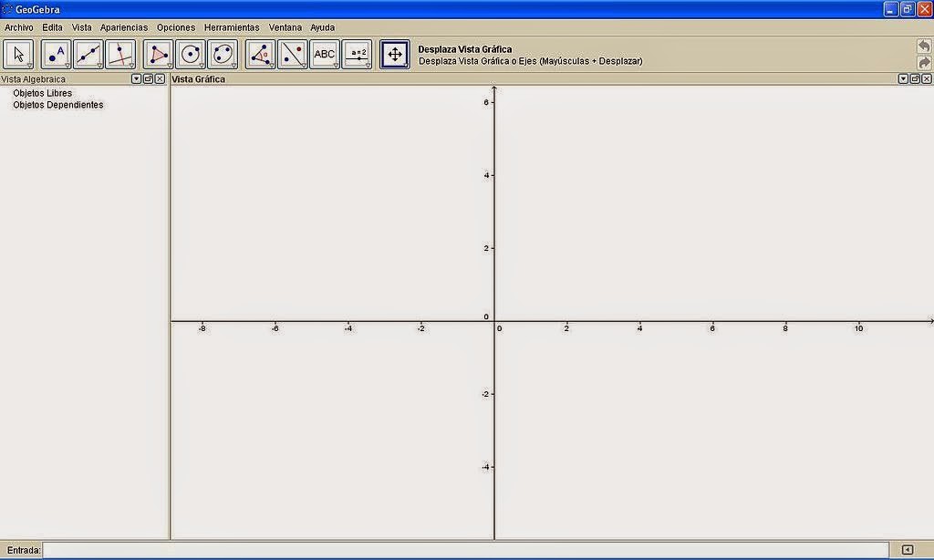Click the Vista Algebraica panel title

pos(34,79)
